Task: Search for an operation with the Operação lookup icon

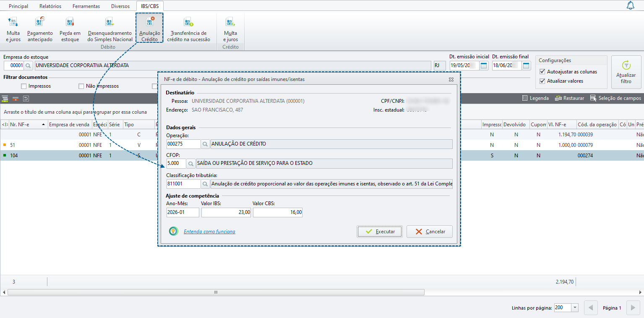Action: (x=205, y=144)
